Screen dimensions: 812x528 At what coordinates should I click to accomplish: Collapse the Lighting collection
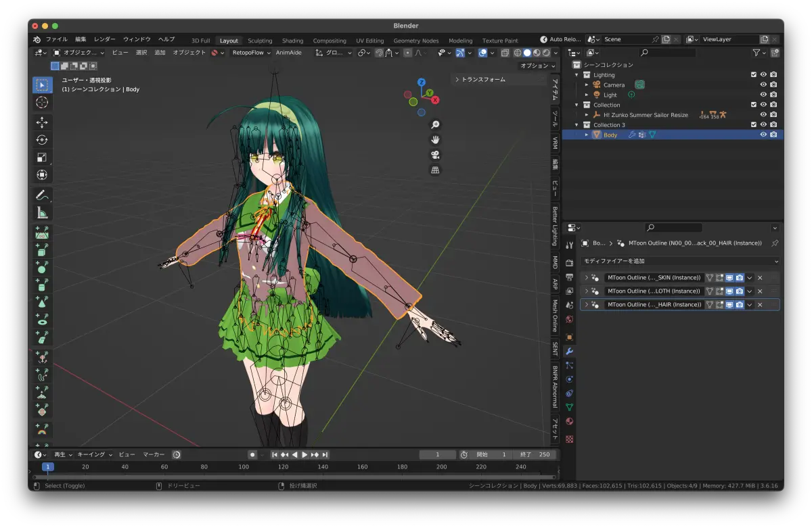(577, 75)
